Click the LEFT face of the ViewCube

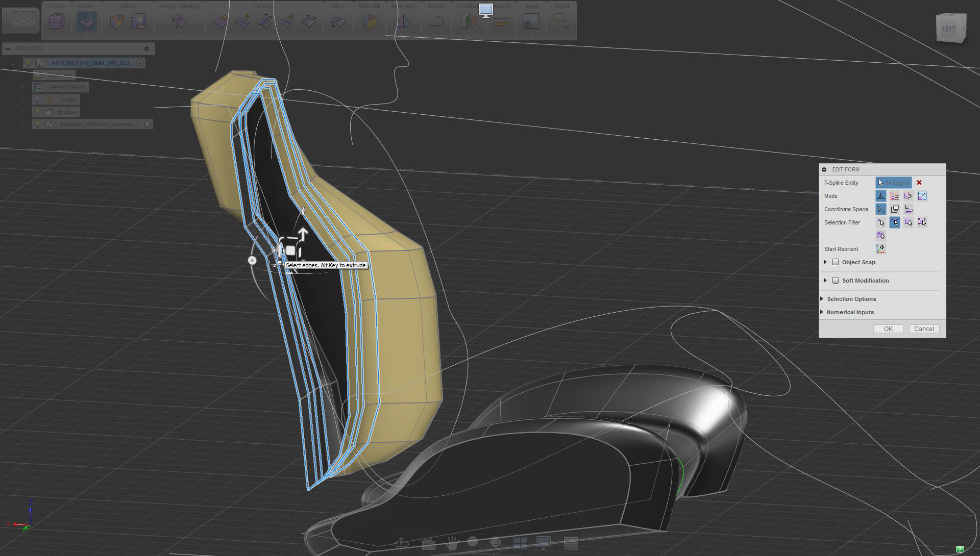949,29
